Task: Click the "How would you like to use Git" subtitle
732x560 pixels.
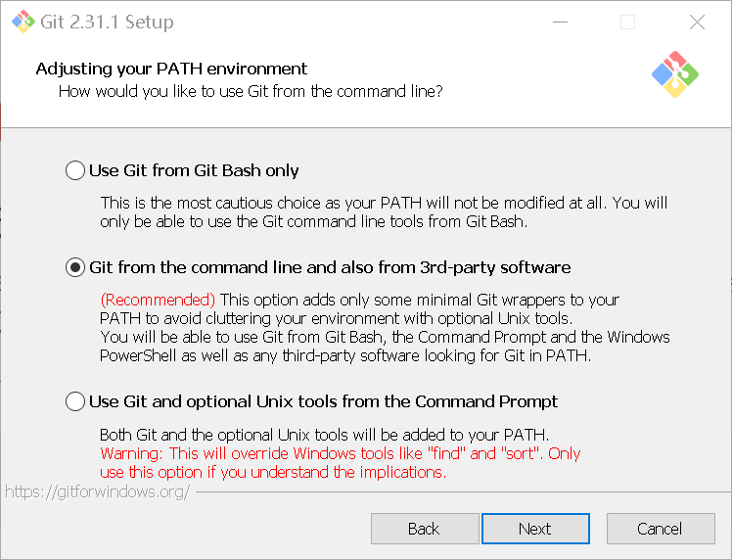Action: 251,91
